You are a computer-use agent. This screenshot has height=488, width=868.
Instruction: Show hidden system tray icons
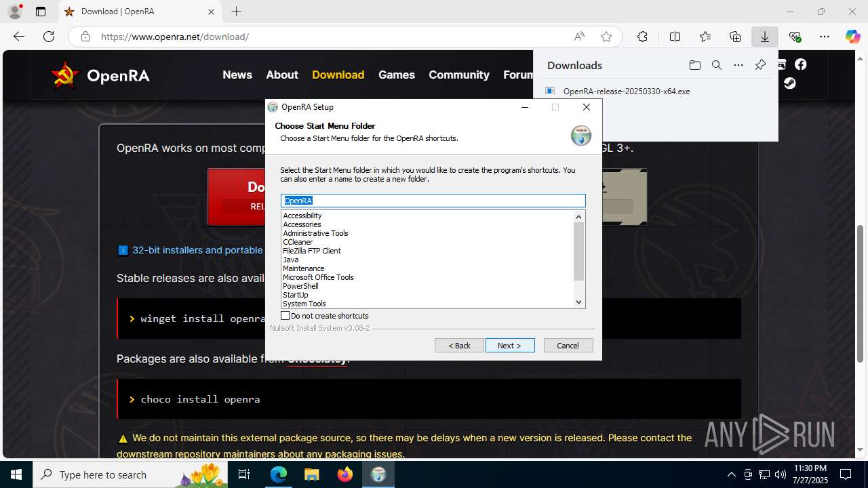pos(731,474)
